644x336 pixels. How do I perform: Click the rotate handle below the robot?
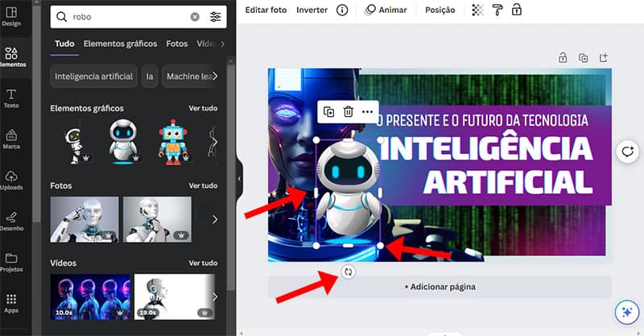(348, 272)
